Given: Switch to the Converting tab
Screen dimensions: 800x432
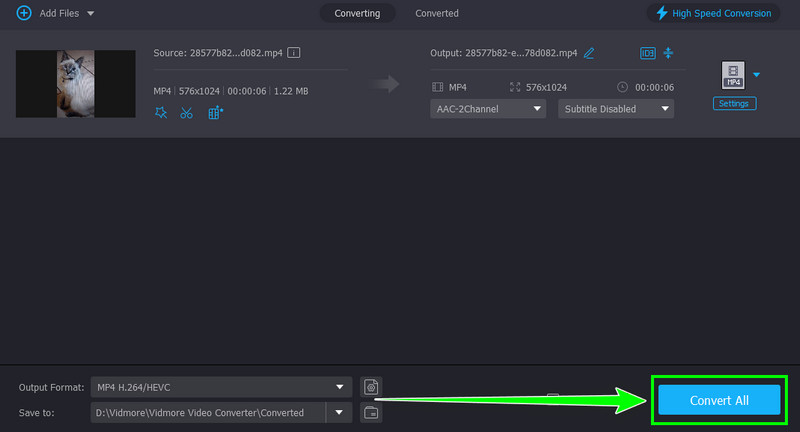Looking at the screenshot, I should pos(357,13).
